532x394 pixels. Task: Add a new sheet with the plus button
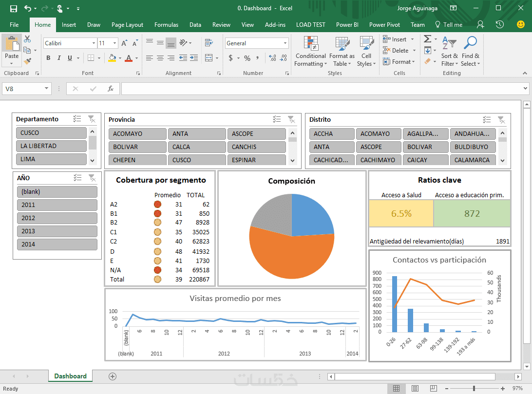point(113,376)
